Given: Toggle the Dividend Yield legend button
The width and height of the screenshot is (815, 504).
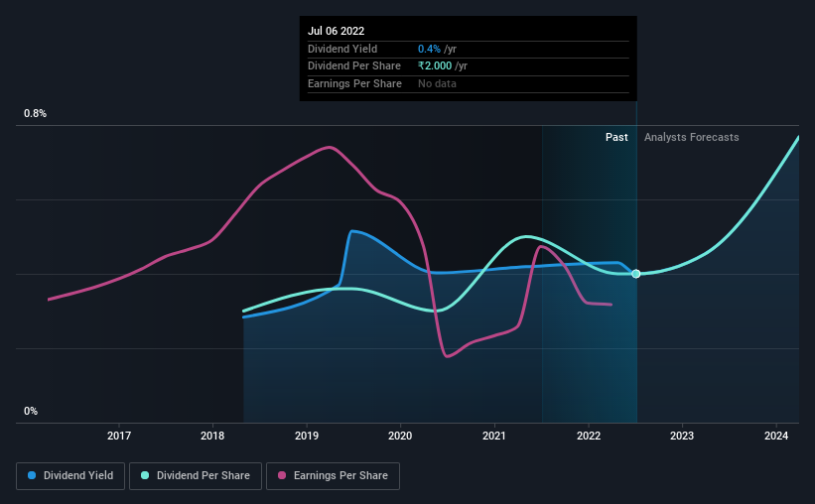Looking at the screenshot, I should point(70,475).
